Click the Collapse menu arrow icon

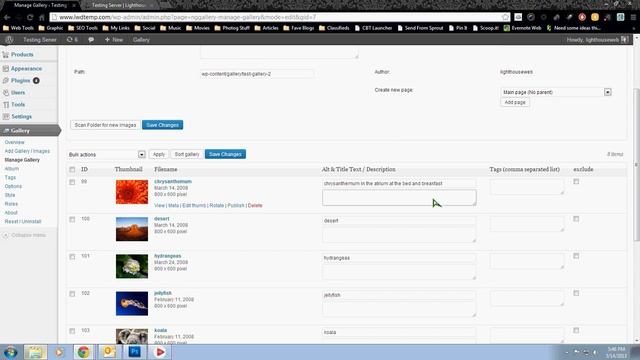point(6,235)
